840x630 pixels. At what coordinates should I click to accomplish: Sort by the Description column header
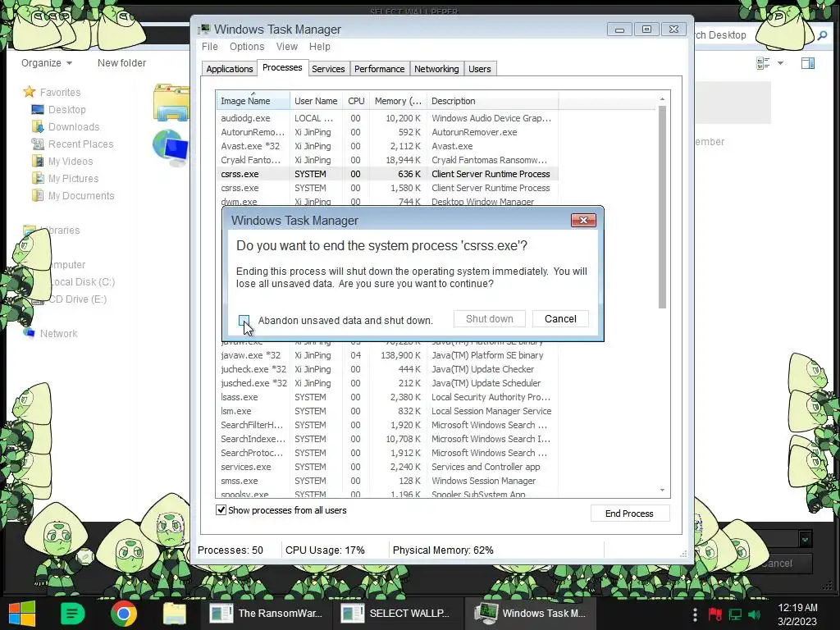point(492,101)
